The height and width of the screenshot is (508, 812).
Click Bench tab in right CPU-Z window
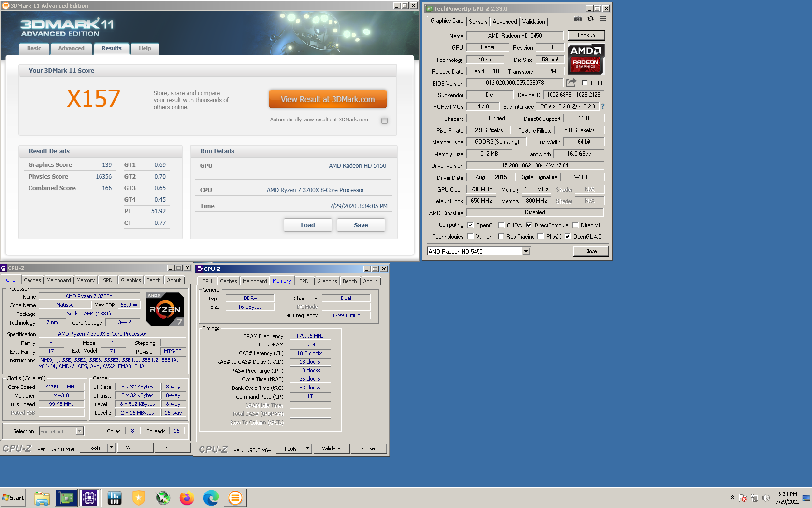(x=349, y=281)
